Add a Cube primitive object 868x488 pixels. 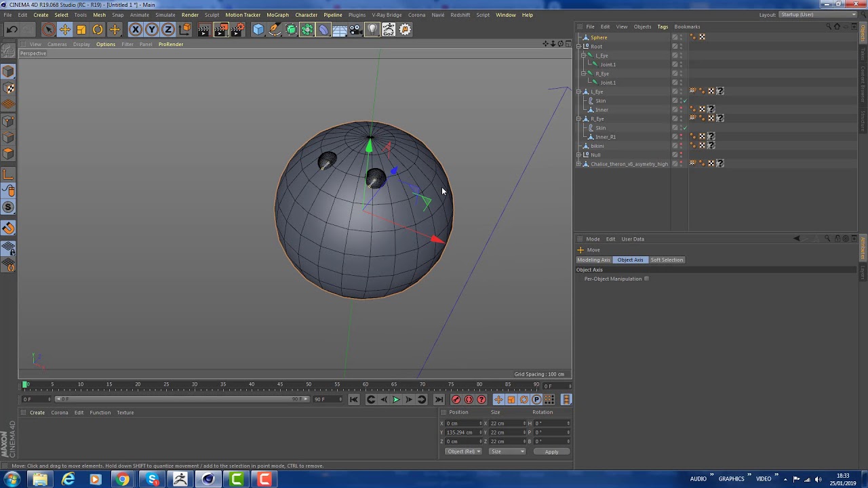[x=258, y=29]
